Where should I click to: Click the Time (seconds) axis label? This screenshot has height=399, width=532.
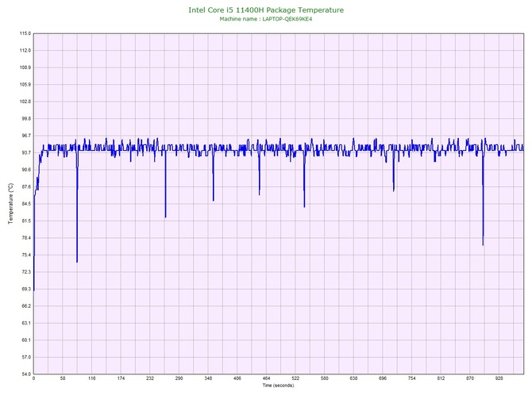[278, 386]
